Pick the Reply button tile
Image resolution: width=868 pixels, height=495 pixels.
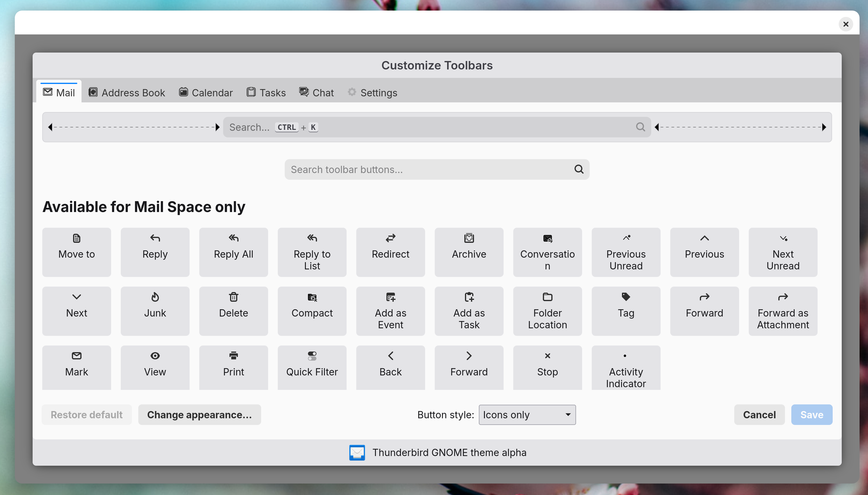(x=155, y=252)
